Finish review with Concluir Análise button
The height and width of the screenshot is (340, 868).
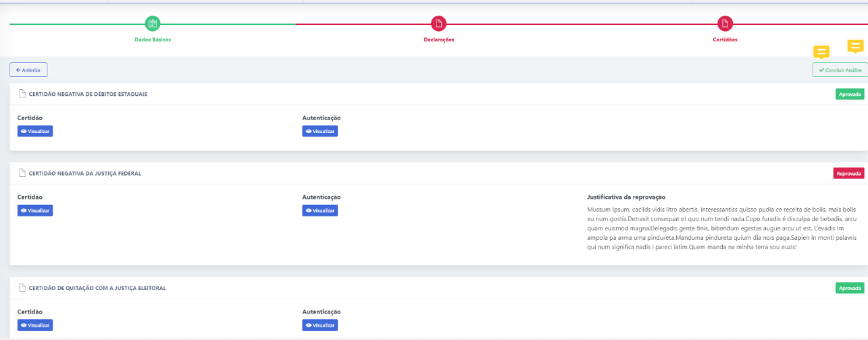[x=840, y=70]
